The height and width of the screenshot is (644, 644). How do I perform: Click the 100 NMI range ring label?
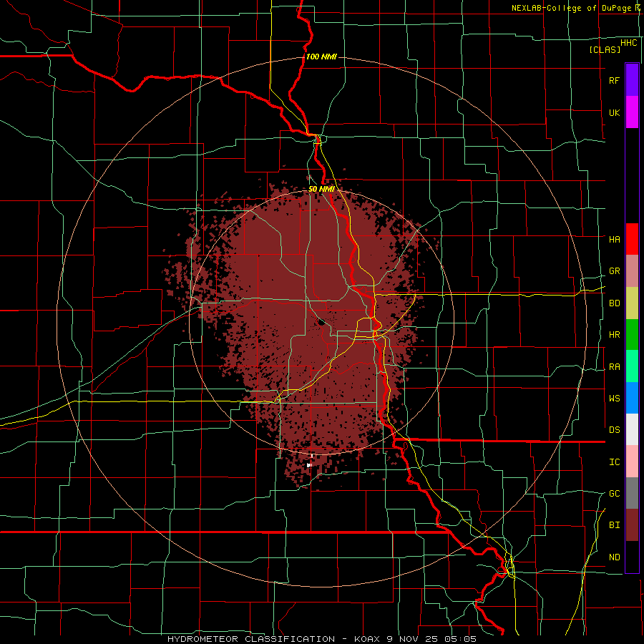click(x=321, y=57)
